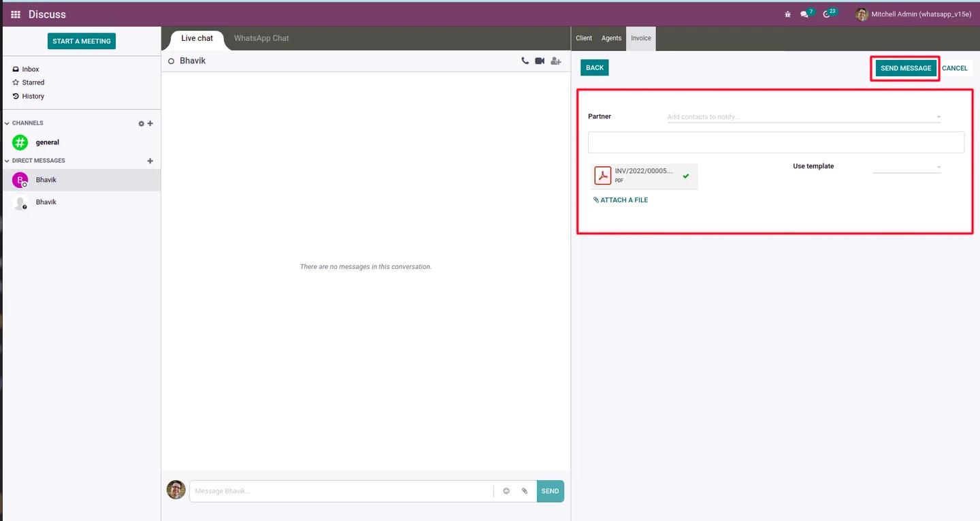
Task: Open the apps grid menu icon
Action: (x=16, y=14)
